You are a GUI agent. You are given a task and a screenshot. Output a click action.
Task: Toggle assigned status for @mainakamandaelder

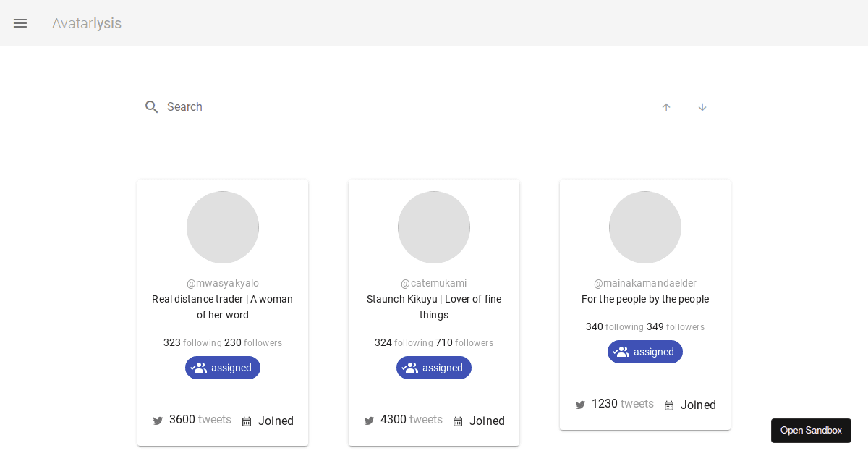click(645, 352)
